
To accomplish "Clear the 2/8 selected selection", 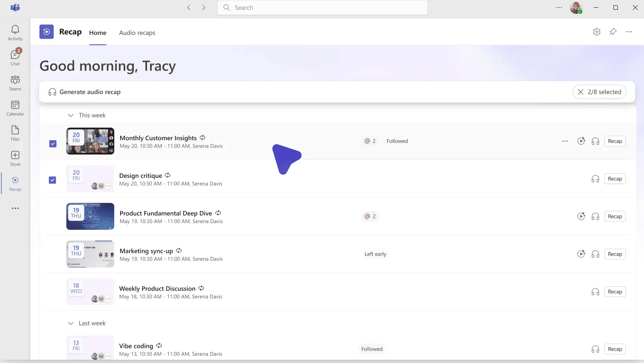I will click(x=599, y=92).
